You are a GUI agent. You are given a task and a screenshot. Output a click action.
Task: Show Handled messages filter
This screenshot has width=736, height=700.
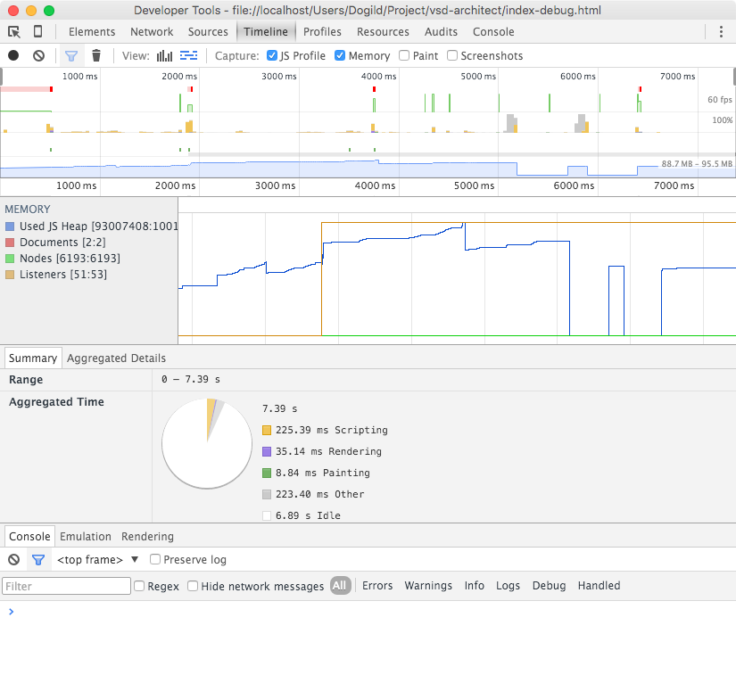[x=599, y=586]
